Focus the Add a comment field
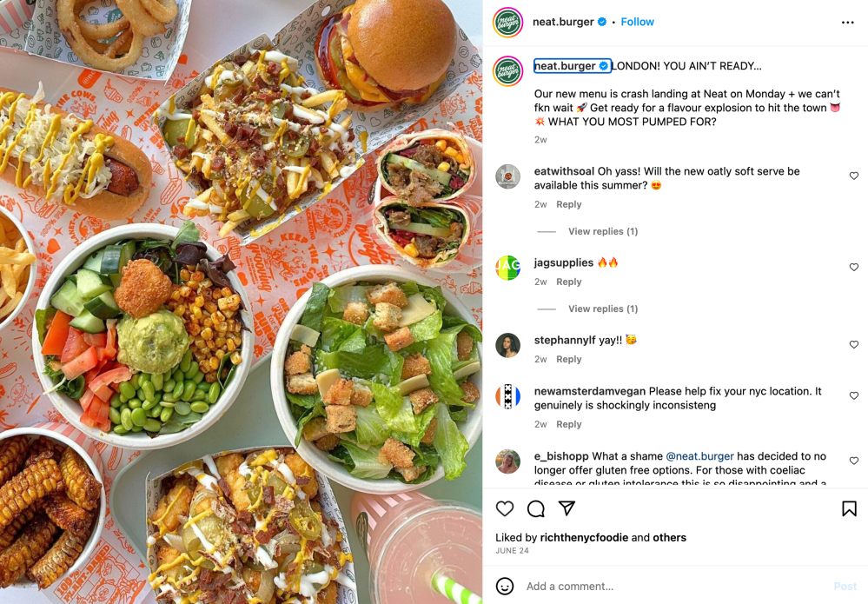The width and height of the screenshot is (868, 604). [x=675, y=586]
